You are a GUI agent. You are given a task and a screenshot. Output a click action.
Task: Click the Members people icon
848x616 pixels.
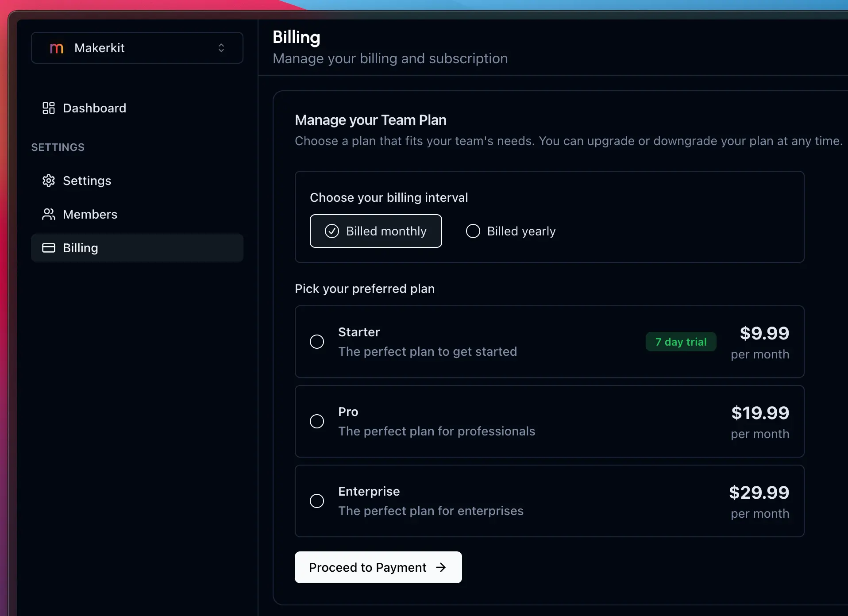(x=49, y=214)
